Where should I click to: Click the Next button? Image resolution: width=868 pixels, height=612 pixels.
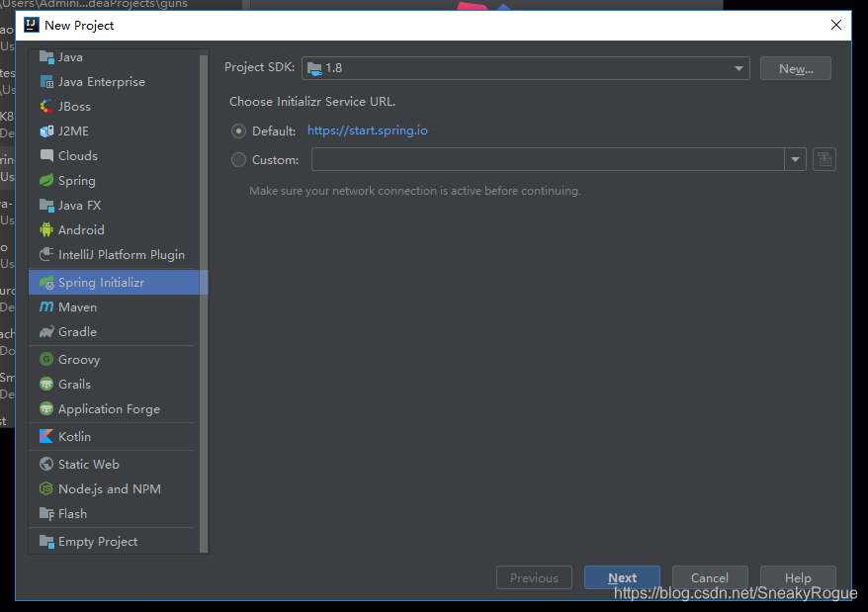click(x=622, y=577)
